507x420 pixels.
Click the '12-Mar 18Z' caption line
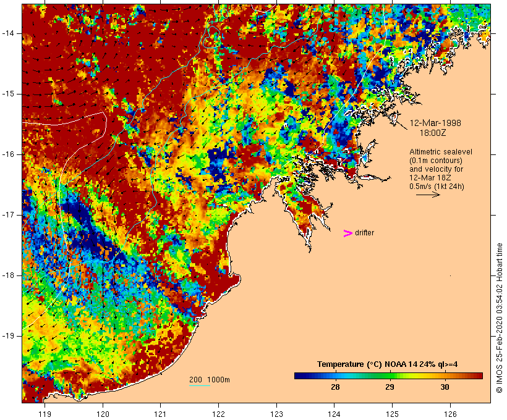[430, 178]
